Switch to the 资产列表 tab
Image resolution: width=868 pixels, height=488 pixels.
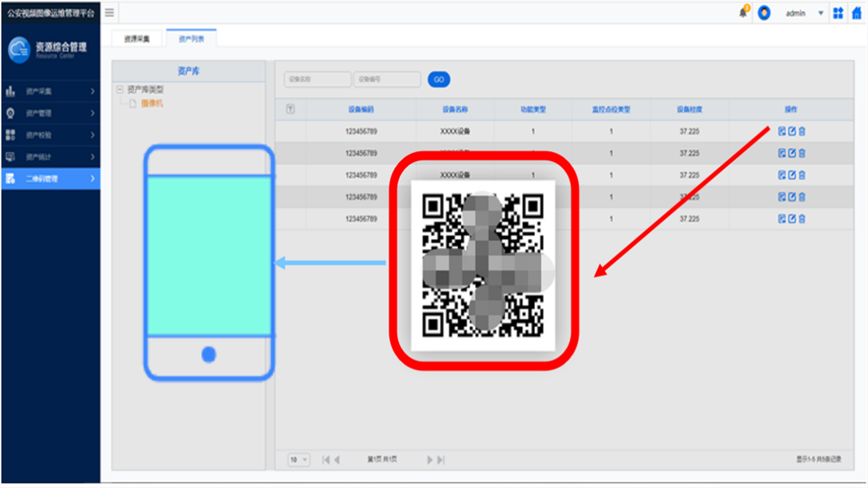[x=191, y=39]
